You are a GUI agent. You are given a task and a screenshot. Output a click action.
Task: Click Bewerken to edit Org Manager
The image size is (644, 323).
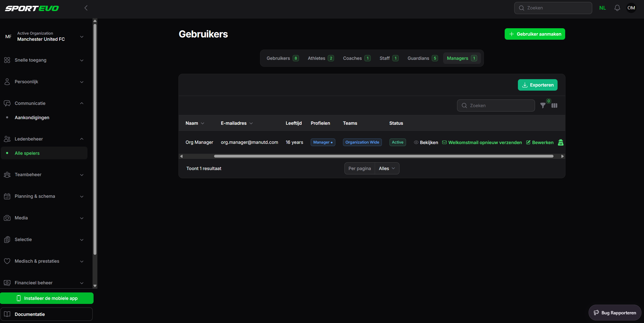pos(540,143)
